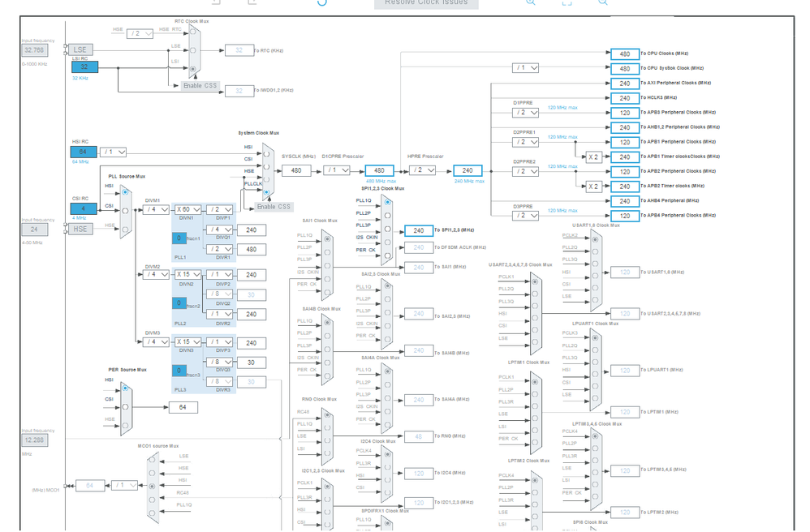Viewport: 810px width, 532px height.
Task: Click the HSE 24 input frequency field
Action: click(35, 230)
